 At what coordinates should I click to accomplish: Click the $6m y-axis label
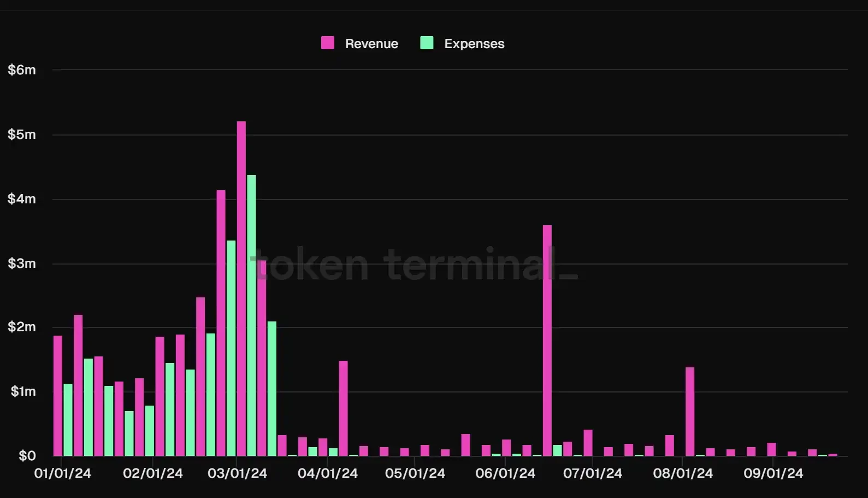[22, 70]
